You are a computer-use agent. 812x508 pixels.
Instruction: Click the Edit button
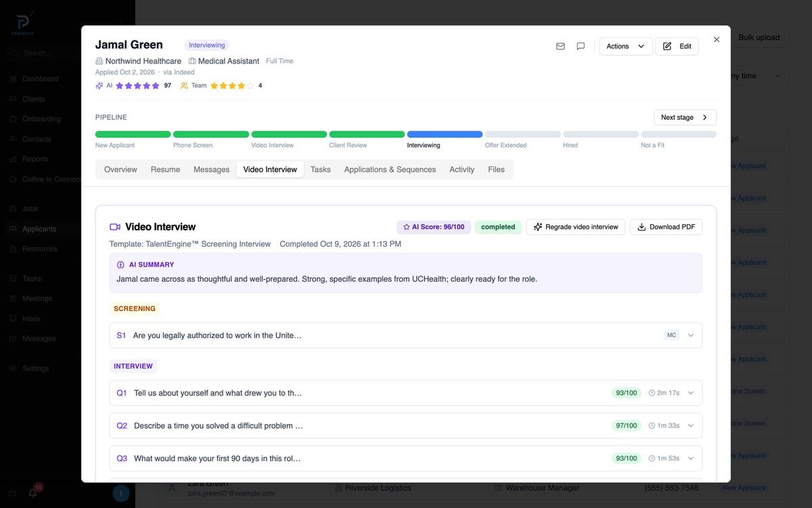(x=677, y=46)
